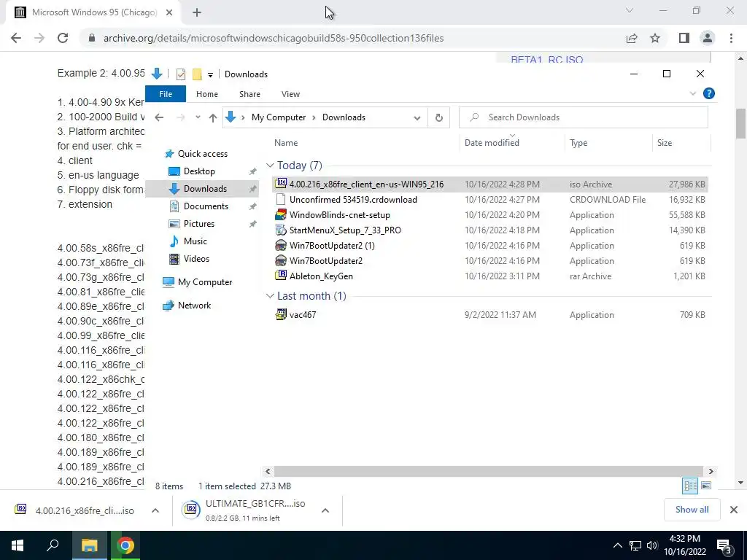Viewport: 747px width, 560px height.
Task: Open Chrome three-dot menu
Action: click(x=731, y=38)
